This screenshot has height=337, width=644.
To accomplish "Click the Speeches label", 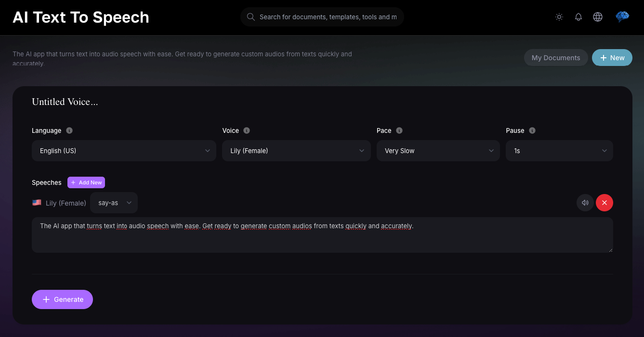I will (47, 182).
